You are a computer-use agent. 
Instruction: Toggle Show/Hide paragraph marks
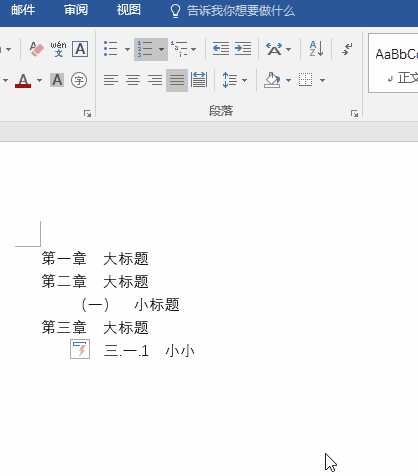(x=347, y=49)
